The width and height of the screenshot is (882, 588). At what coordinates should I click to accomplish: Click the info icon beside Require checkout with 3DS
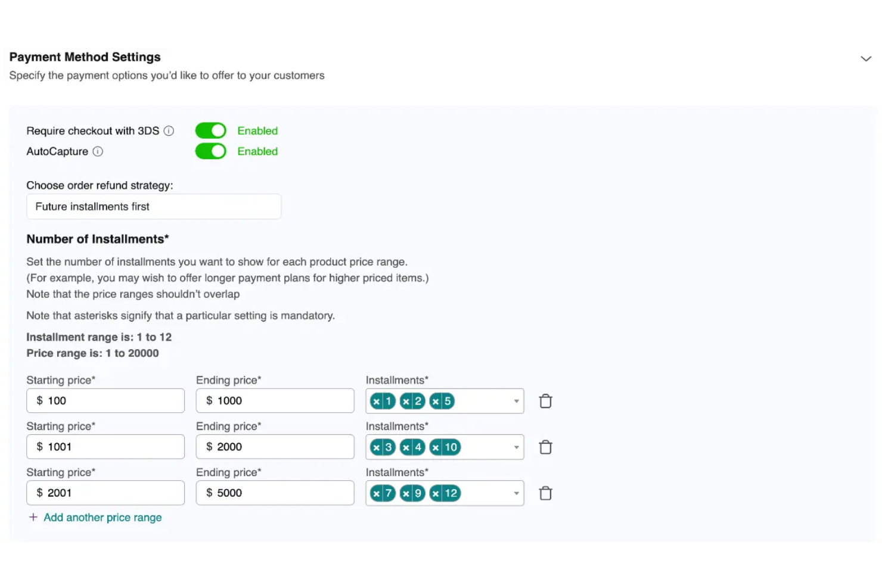(169, 130)
